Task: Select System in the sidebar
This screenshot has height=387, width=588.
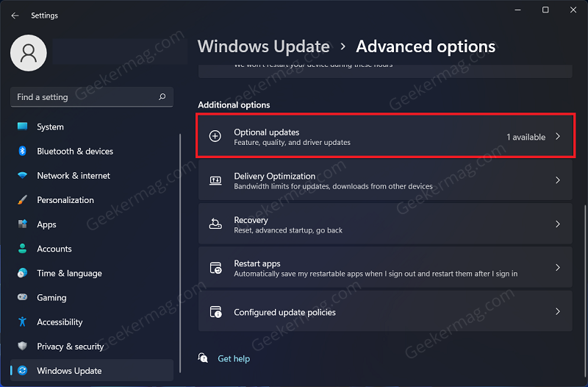Action: tap(92, 127)
